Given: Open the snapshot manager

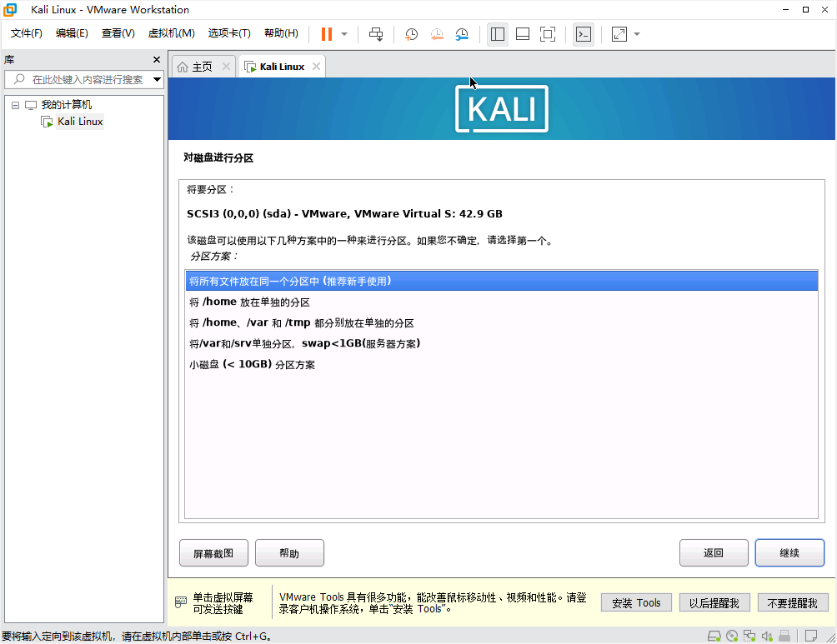Looking at the screenshot, I should tap(462, 34).
